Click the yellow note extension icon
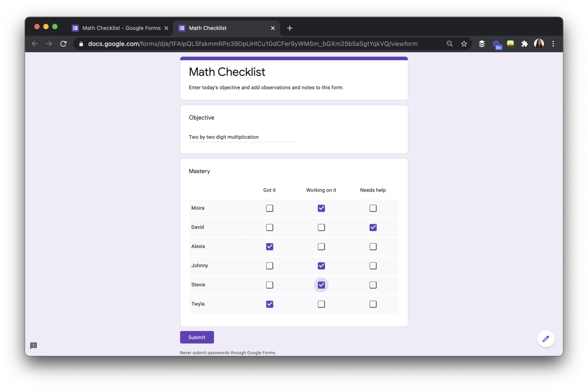 pyautogui.click(x=510, y=44)
